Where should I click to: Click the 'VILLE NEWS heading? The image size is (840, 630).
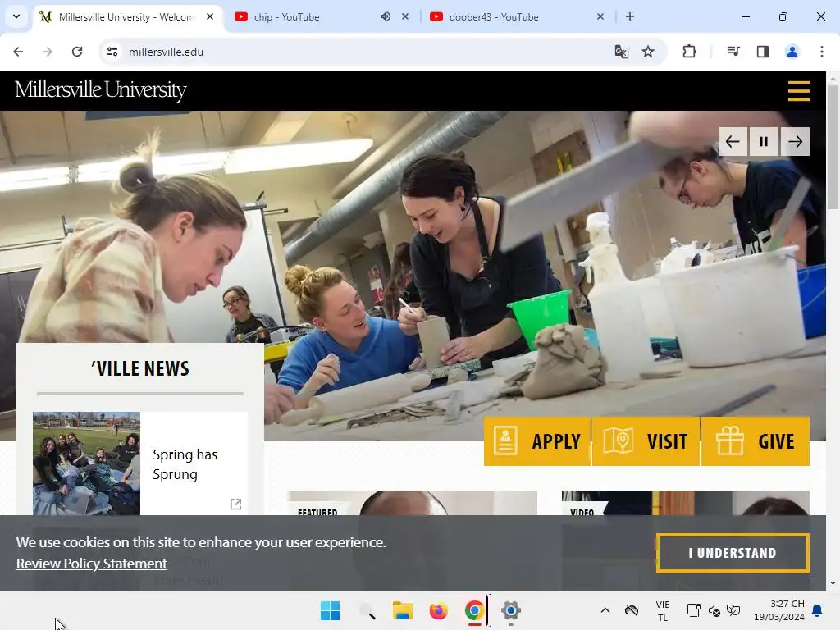pyautogui.click(x=139, y=368)
